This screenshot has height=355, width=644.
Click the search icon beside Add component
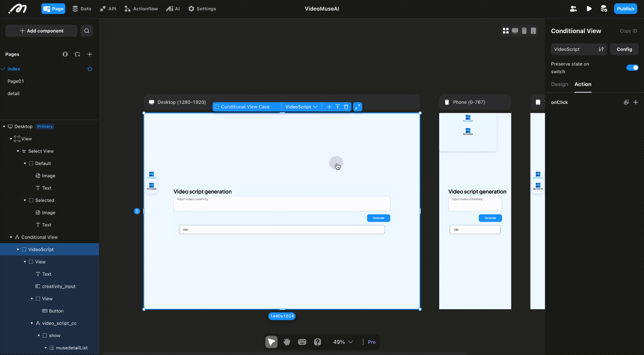coord(87,31)
